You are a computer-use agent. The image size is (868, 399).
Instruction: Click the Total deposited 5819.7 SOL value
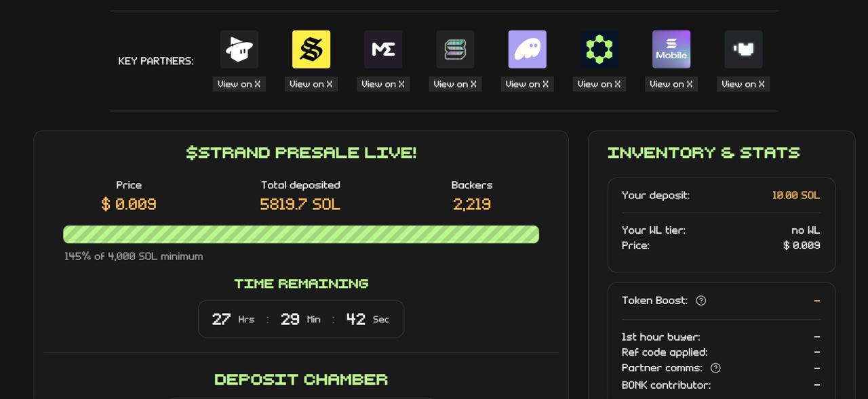pos(300,204)
